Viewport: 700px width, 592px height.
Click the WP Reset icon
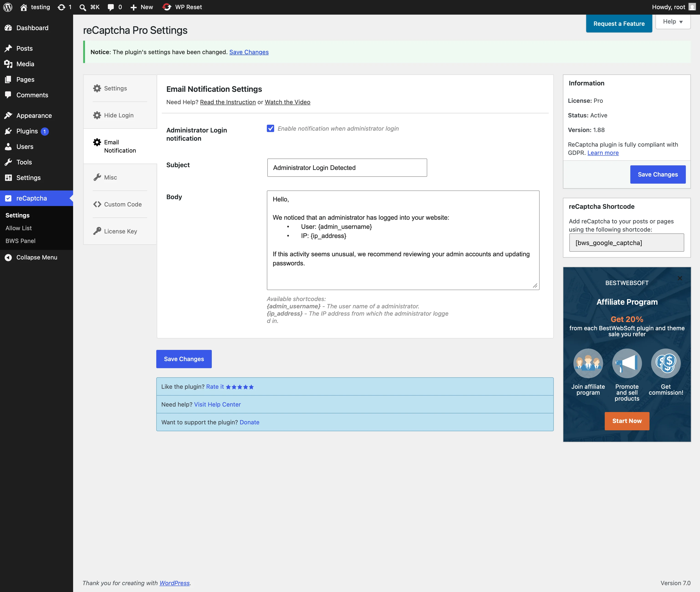[x=167, y=7]
